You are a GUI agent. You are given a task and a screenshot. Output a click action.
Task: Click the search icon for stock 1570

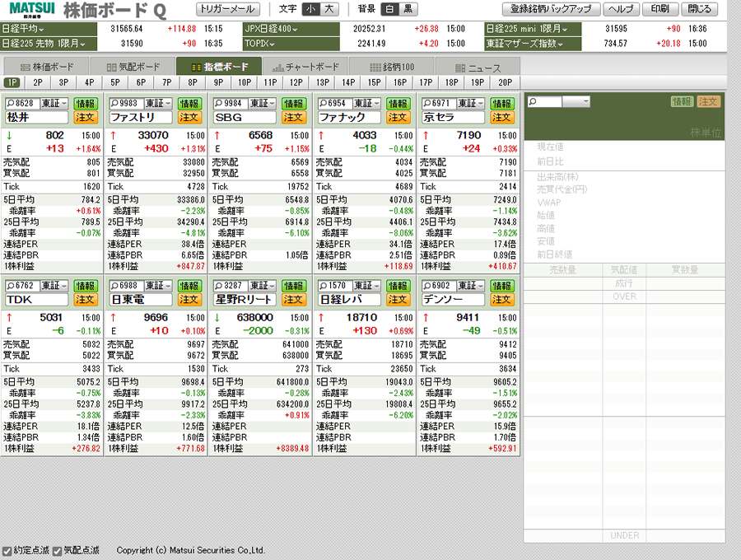(x=323, y=286)
